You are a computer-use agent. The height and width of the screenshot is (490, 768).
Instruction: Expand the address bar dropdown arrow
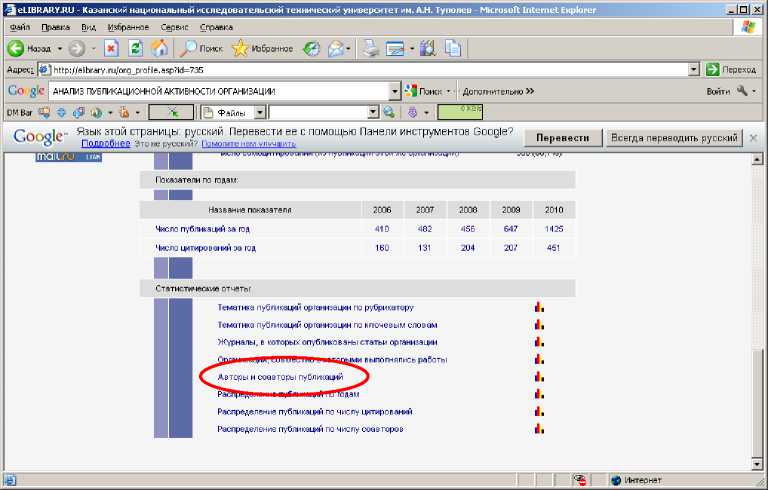pyautogui.click(x=693, y=70)
